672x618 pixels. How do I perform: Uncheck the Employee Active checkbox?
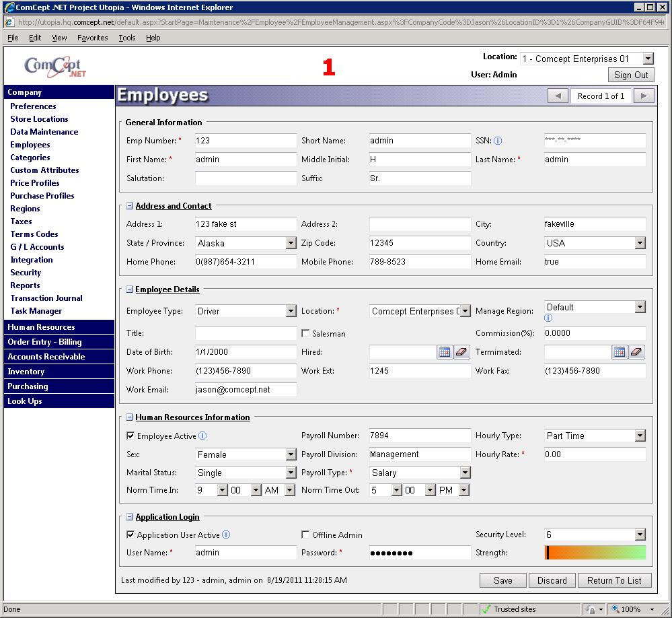click(x=130, y=436)
